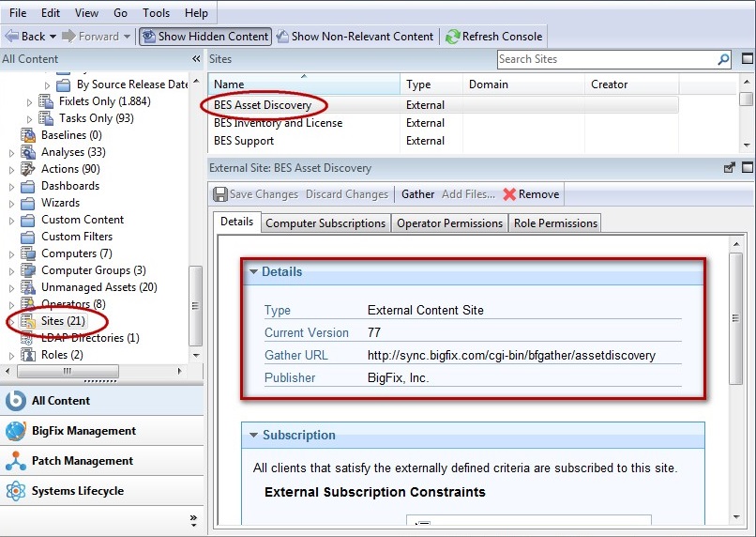This screenshot has height=537, width=756.
Task: Open the Help menu
Action: pos(196,13)
